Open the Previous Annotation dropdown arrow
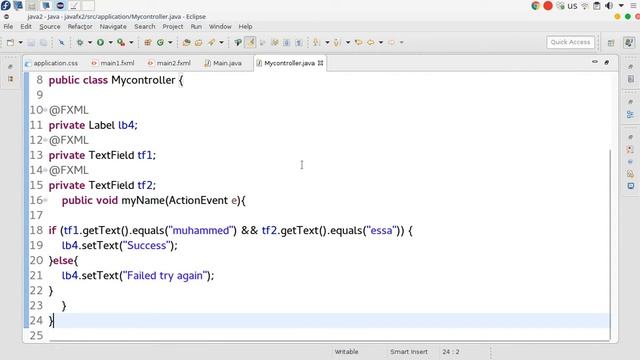 (348, 42)
